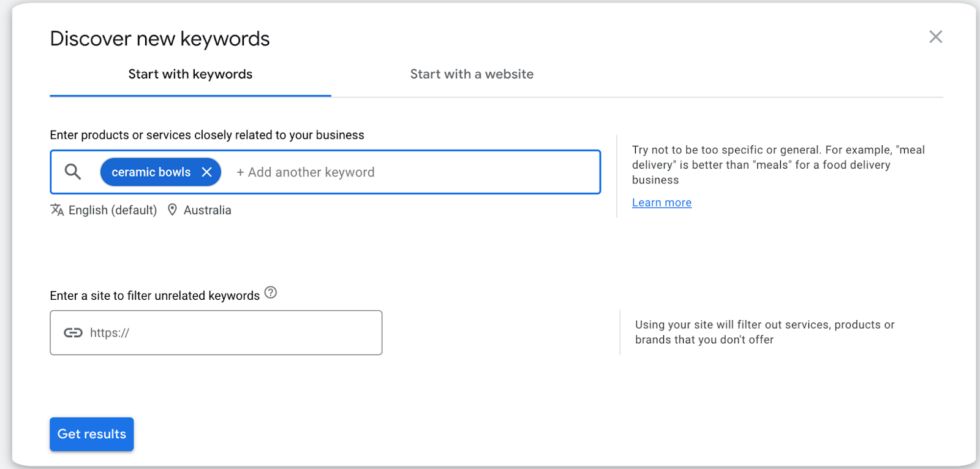Click the chain link icon in URL field
The height and width of the screenshot is (469, 980).
pyautogui.click(x=73, y=333)
